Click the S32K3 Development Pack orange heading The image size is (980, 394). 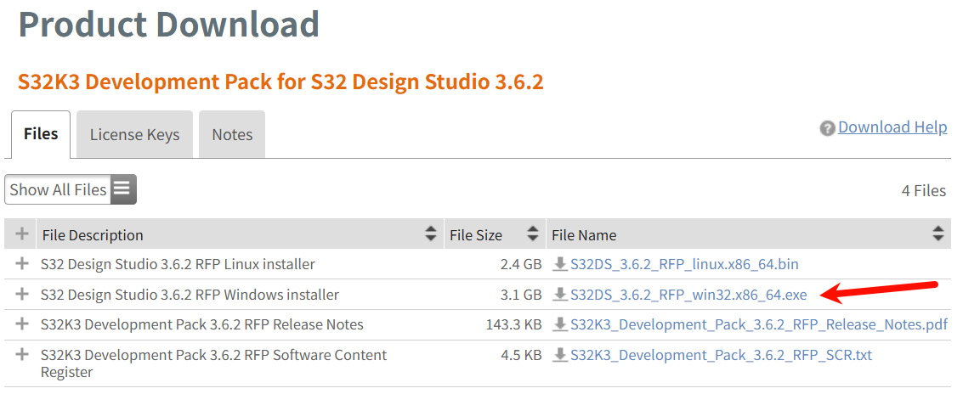(280, 82)
